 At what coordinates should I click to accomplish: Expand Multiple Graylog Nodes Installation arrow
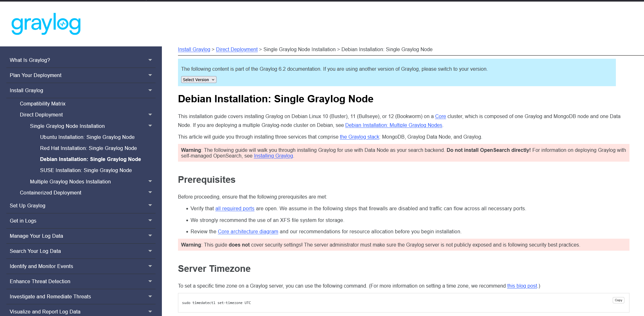click(x=150, y=181)
